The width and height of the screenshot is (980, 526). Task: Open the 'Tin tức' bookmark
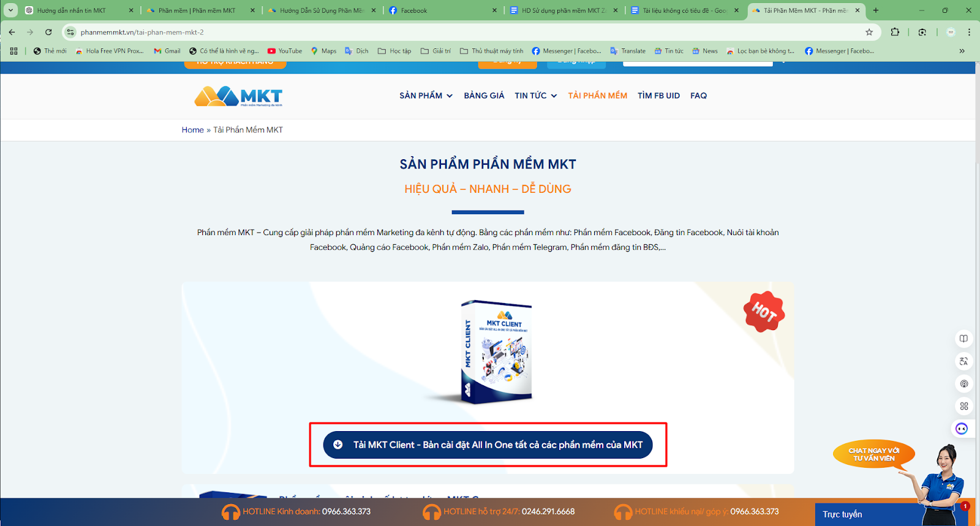[669, 51]
